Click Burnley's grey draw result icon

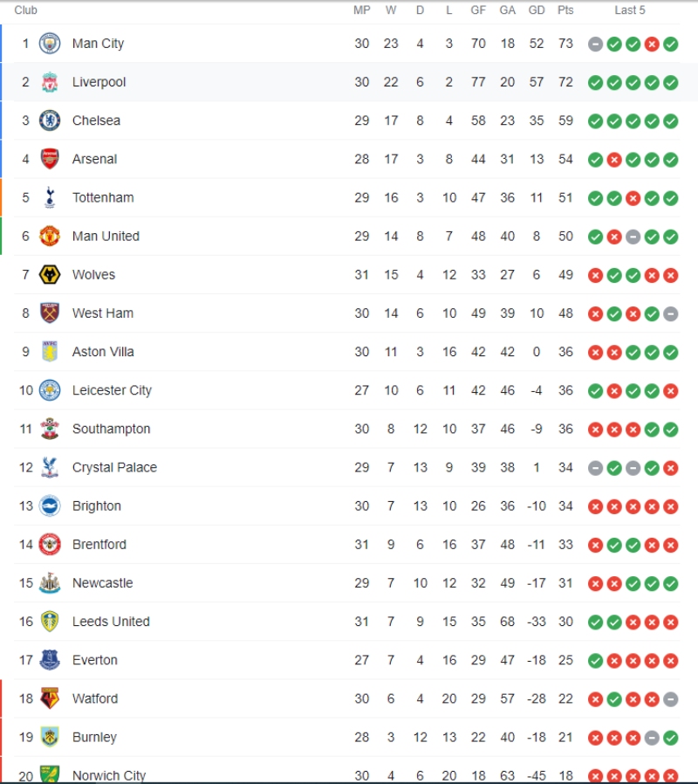pyautogui.click(x=652, y=738)
